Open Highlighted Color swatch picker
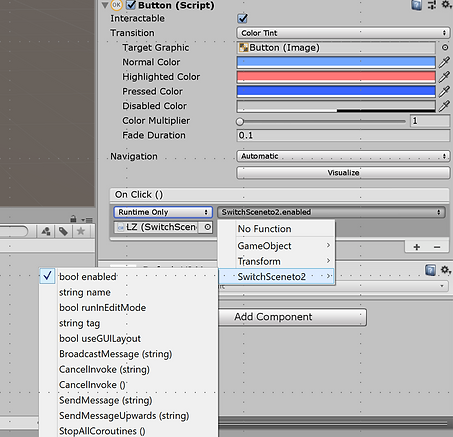453x437 pixels. coord(336,77)
